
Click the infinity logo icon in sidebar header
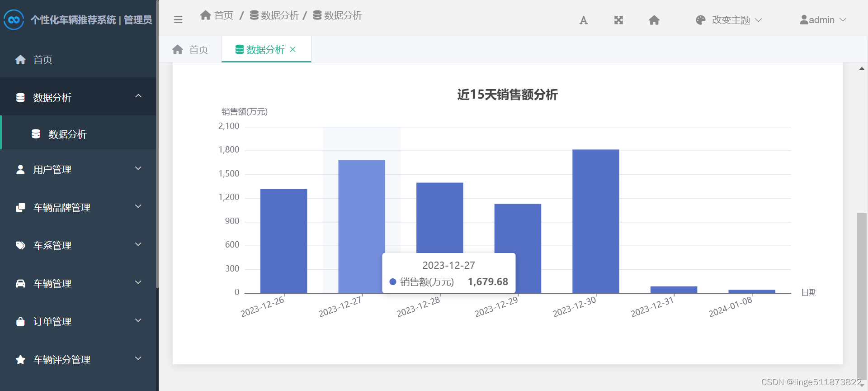point(14,19)
